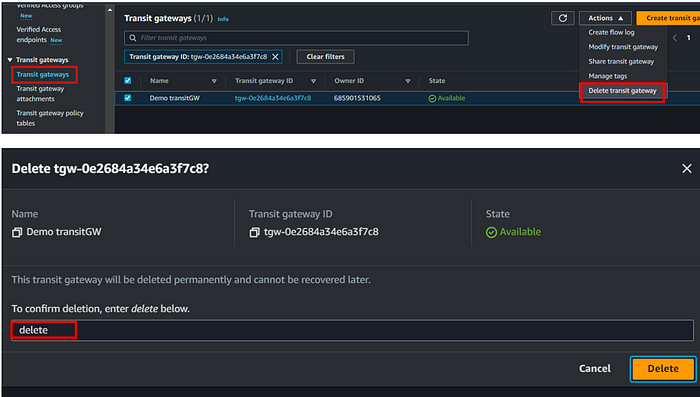The width and height of the screenshot is (700, 397).
Task: Remove the Transit gateway ID filter chip
Action: [275, 57]
